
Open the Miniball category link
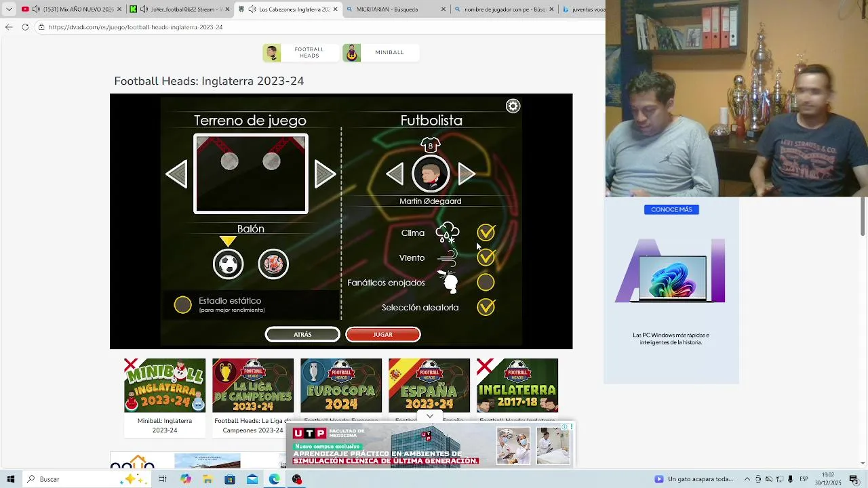[x=381, y=53]
